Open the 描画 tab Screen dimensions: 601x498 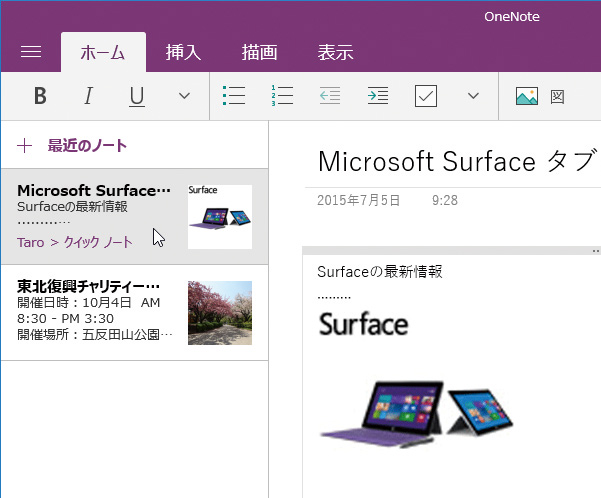coord(259,52)
